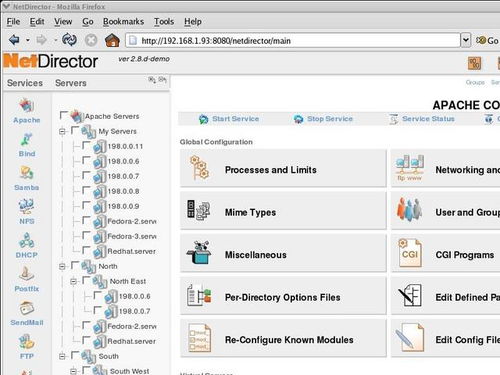Open the URL history dropdown arrow
This screenshot has width=500, height=375.
pyautogui.click(x=466, y=40)
